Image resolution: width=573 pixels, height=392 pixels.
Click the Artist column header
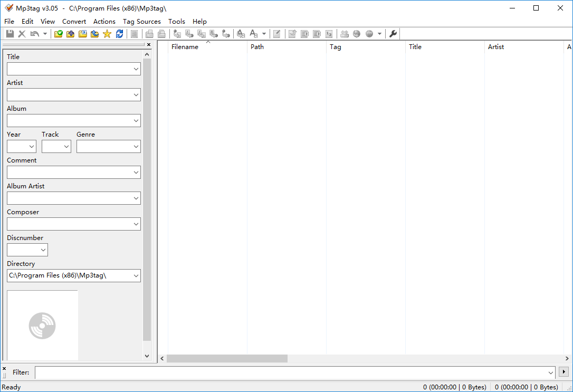click(x=496, y=47)
